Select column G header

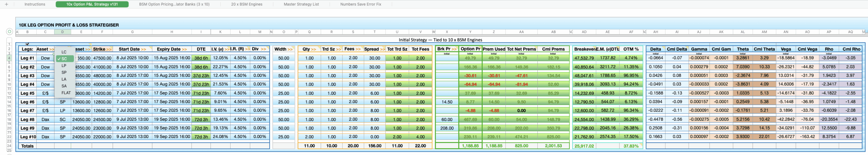tap(132, 32)
